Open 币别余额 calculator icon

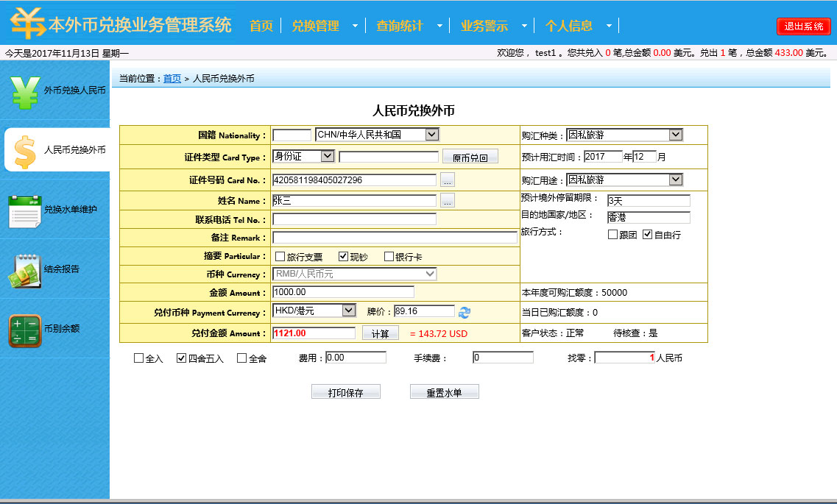pyautogui.click(x=24, y=330)
